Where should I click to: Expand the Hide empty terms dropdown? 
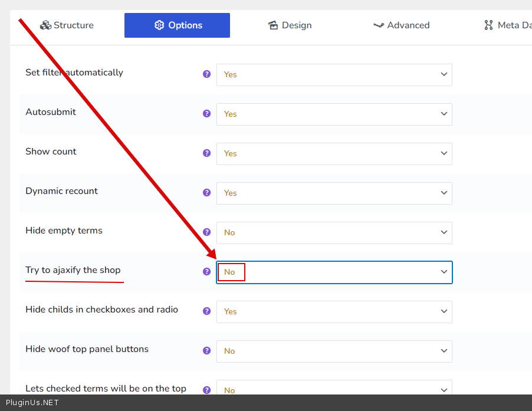click(x=334, y=233)
